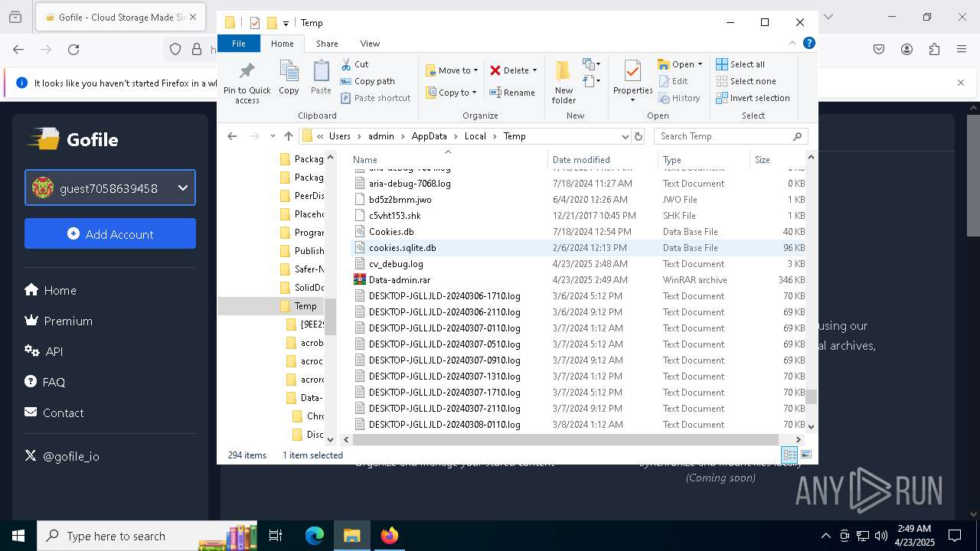Click Paste shortcut in ribbon
Screen dimensions: 980x551
coord(375,98)
